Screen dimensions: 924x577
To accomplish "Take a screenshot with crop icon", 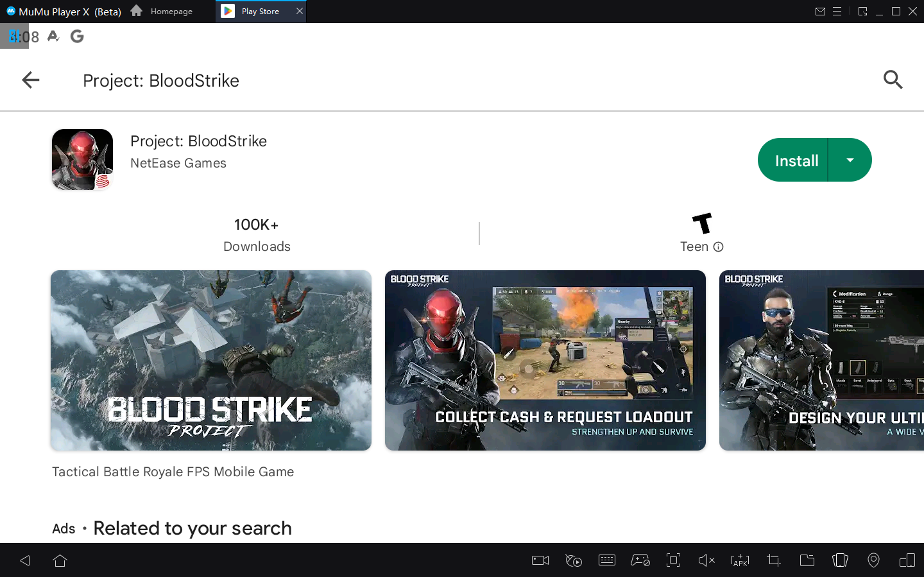I will (x=774, y=560).
